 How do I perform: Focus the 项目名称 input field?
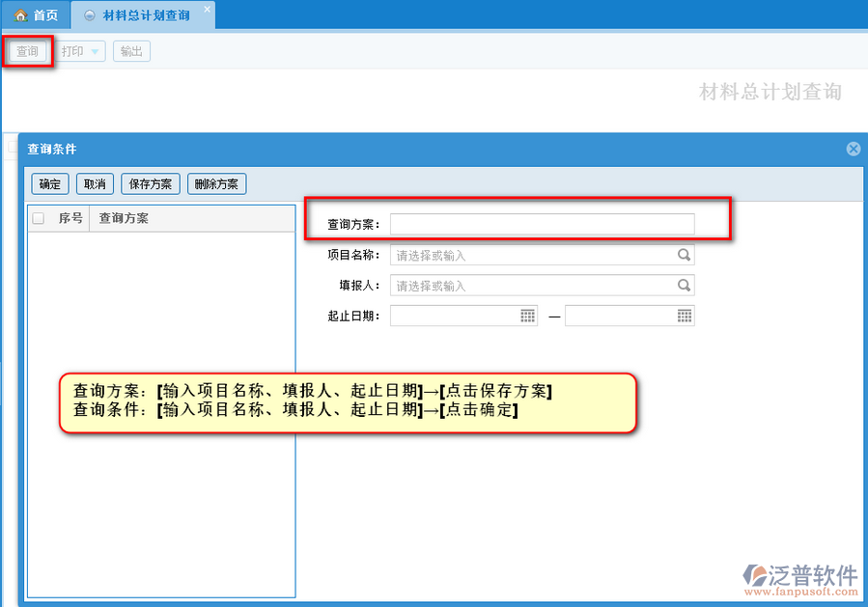click(x=542, y=255)
